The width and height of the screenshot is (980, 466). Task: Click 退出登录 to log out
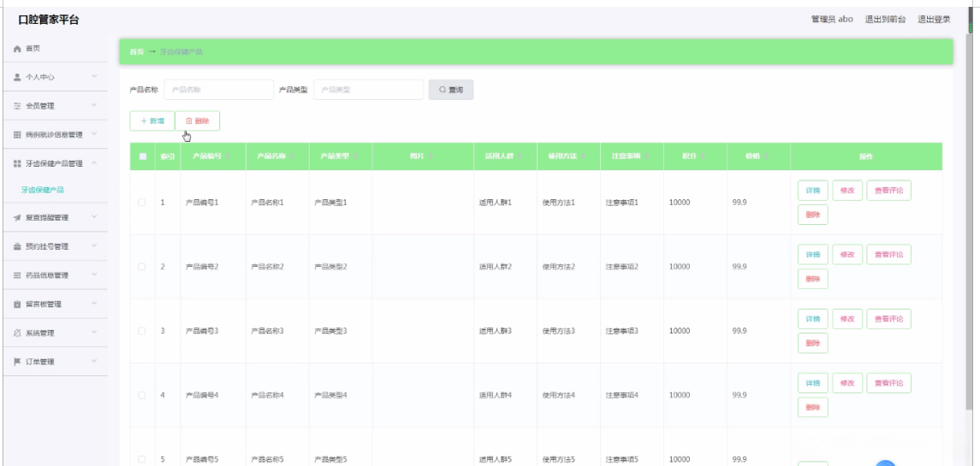click(x=934, y=20)
